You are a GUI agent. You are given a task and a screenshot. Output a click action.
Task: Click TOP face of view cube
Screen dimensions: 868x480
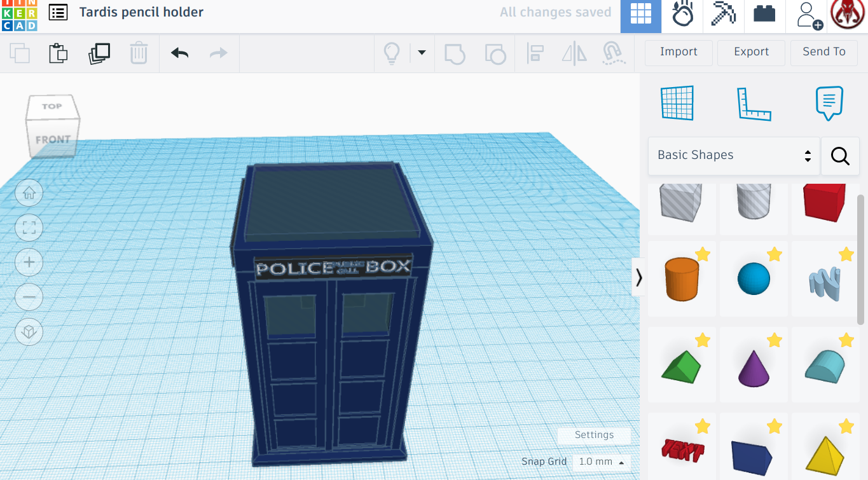coord(53,106)
